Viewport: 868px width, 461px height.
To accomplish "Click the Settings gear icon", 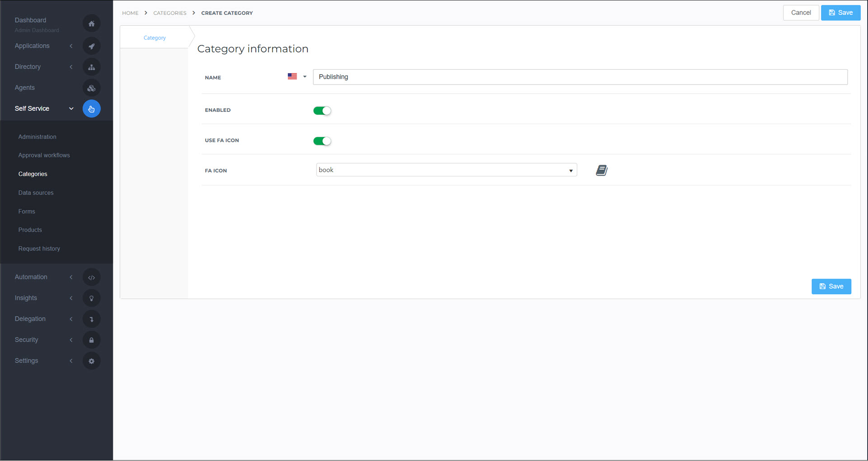I will pyautogui.click(x=91, y=361).
